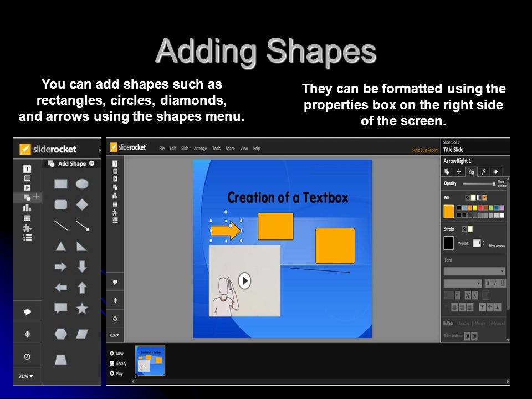Viewport: 532px width, 399px height.
Task: Add the right arrow shape from the shapes menu
Action: pyautogui.click(x=61, y=267)
